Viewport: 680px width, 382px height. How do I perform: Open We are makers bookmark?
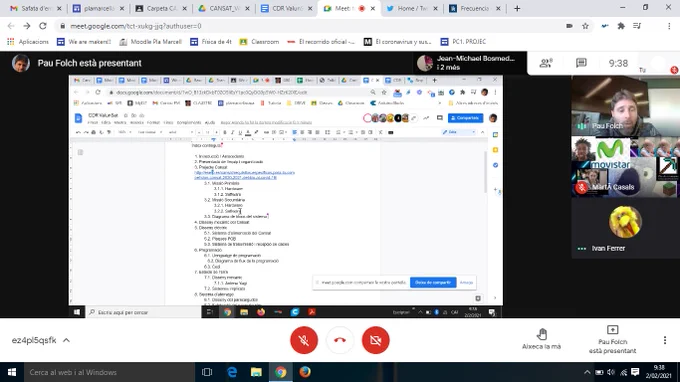click(x=84, y=42)
